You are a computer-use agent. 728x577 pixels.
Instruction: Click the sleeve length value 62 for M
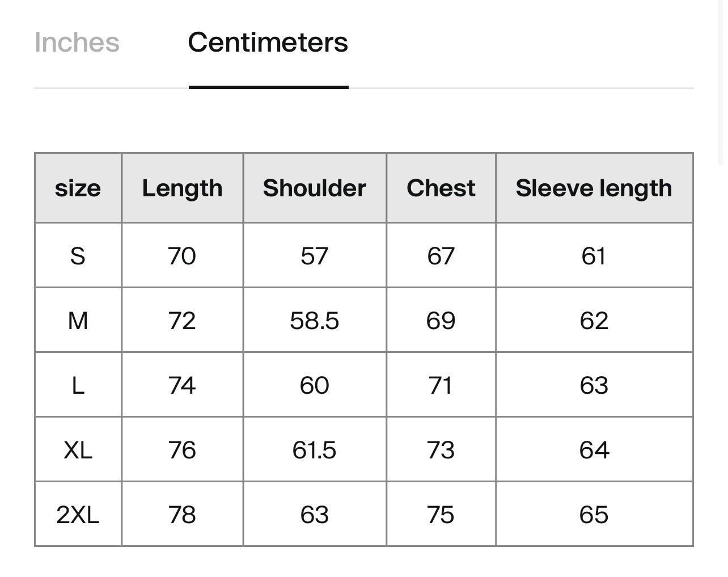pyautogui.click(x=594, y=321)
